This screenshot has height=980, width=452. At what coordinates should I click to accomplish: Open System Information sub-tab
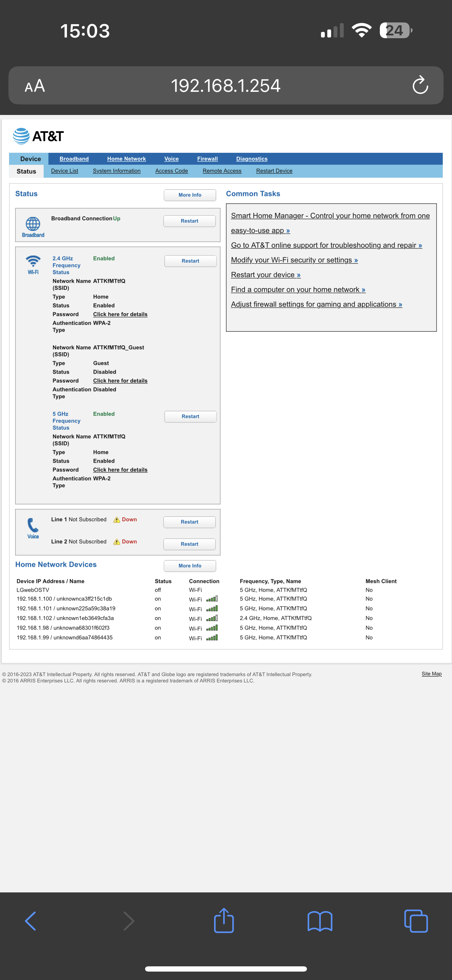click(116, 171)
